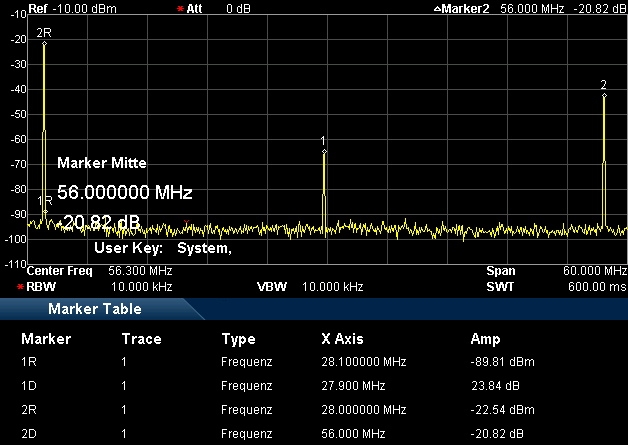The image size is (628, 445).
Task: Click the User Key: System text
Action: point(163,248)
